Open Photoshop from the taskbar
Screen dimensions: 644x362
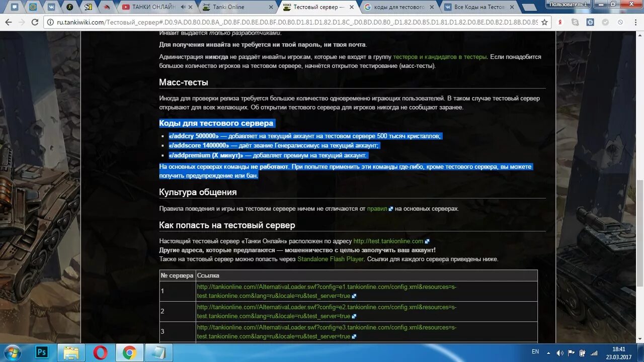click(x=42, y=352)
